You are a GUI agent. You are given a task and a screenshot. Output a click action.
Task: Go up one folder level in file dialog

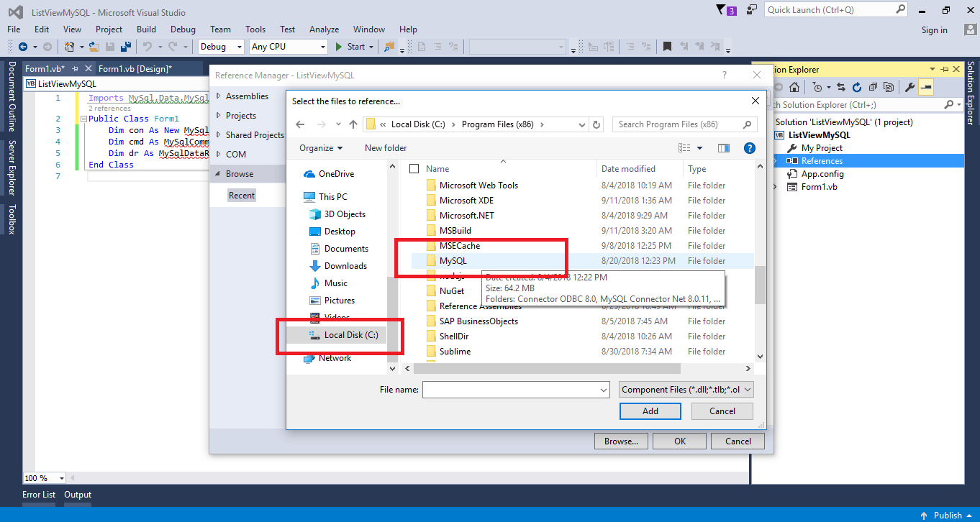click(353, 124)
